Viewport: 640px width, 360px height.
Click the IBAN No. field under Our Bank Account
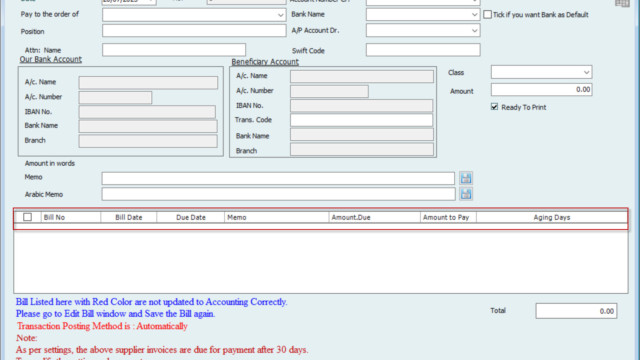tap(147, 112)
